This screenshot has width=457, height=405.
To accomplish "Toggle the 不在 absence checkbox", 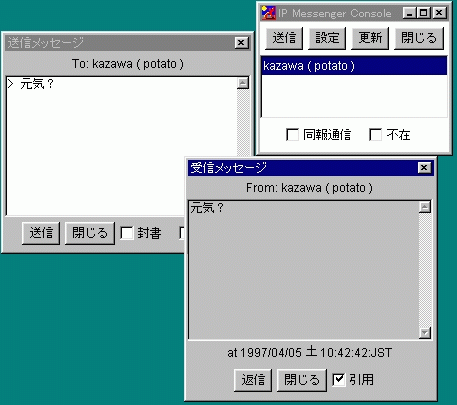I will 375,135.
